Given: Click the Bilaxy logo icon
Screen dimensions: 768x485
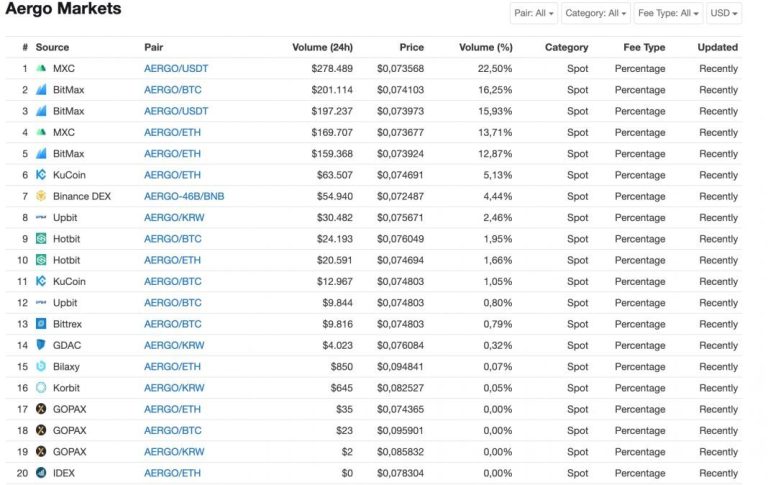Looking at the screenshot, I should 41,366.
